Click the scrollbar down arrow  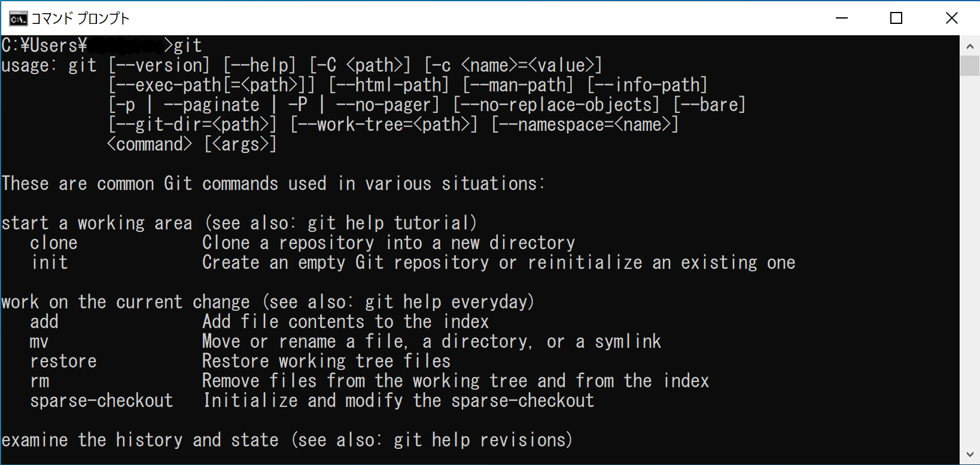click(970, 455)
